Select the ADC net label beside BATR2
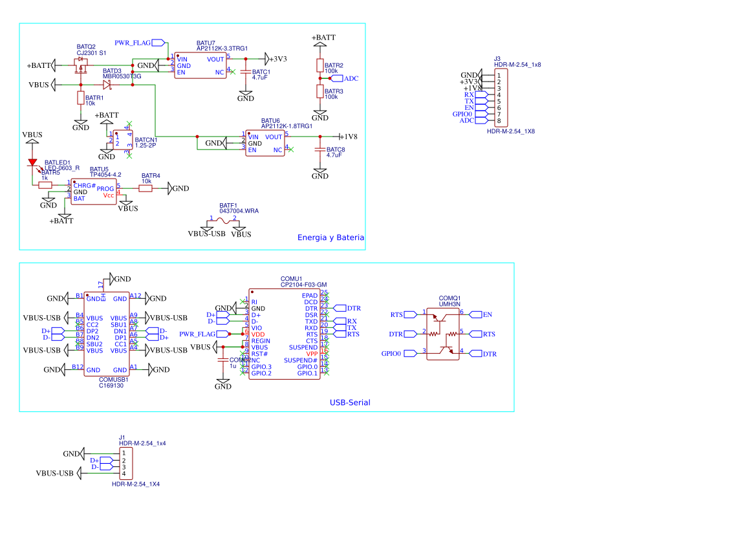Screen dimensions: 756x535 click(x=350, y=78)
